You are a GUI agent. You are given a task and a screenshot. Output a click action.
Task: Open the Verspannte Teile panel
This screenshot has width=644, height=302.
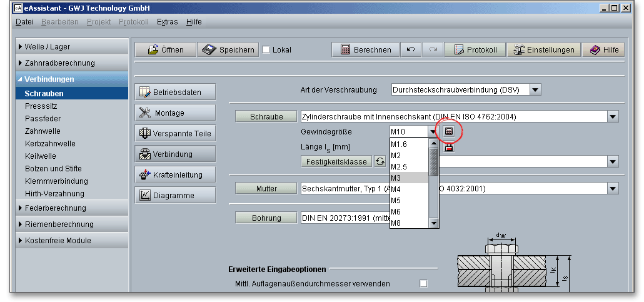(x=175, y=133)
